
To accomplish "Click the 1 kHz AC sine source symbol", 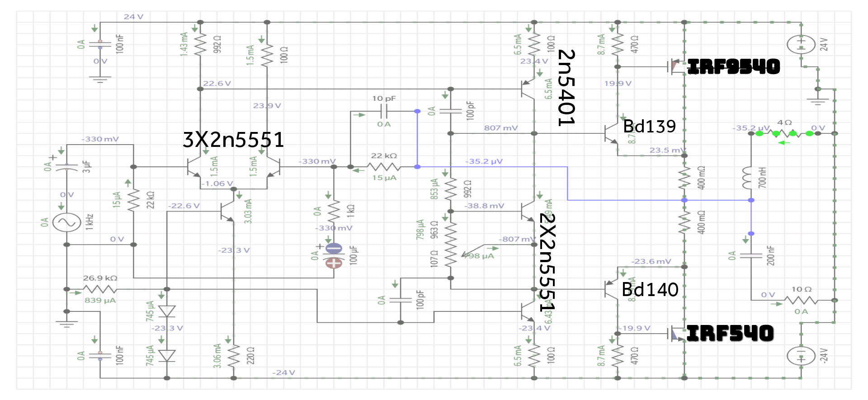I will 66,222.
